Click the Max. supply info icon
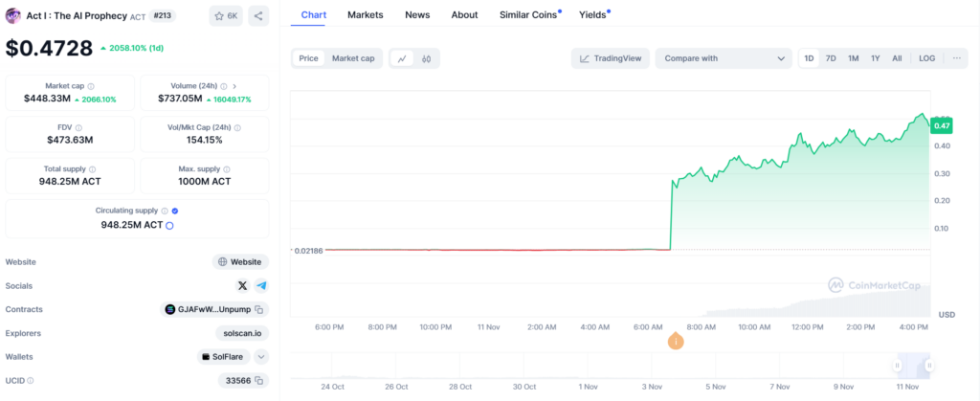This screenshot has width=980, height=401. coord(227,169)
